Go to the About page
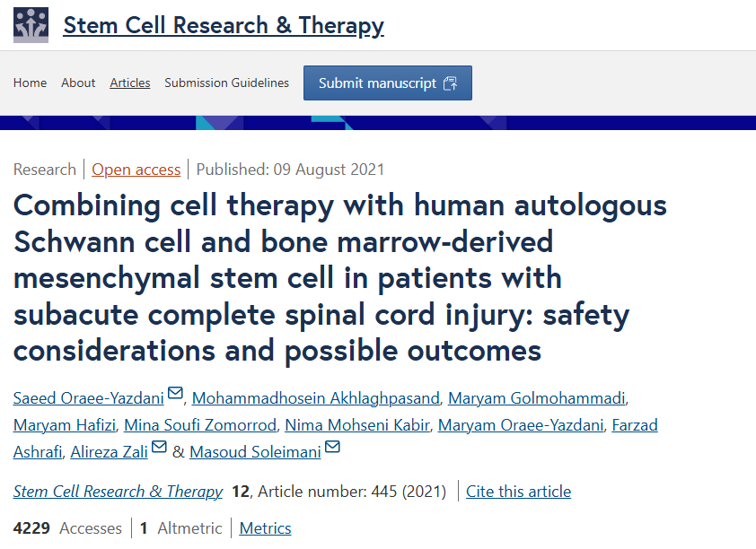 pos(78,83)
